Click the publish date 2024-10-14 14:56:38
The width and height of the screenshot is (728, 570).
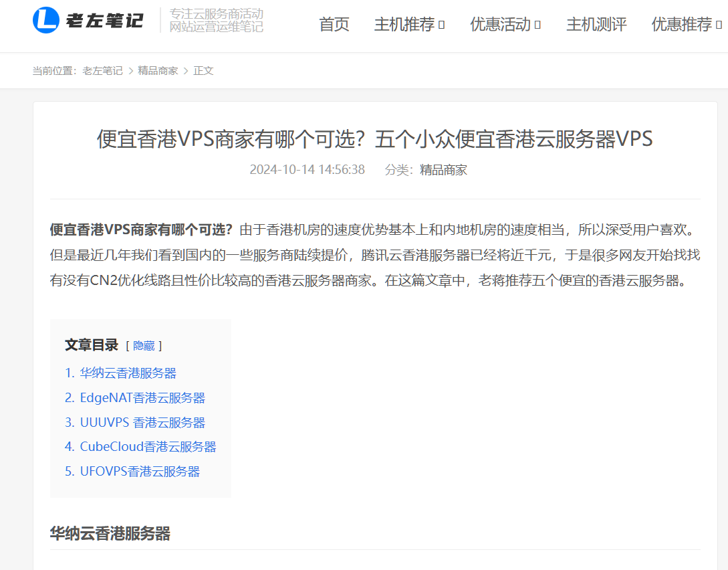click(x=307, y=169)
